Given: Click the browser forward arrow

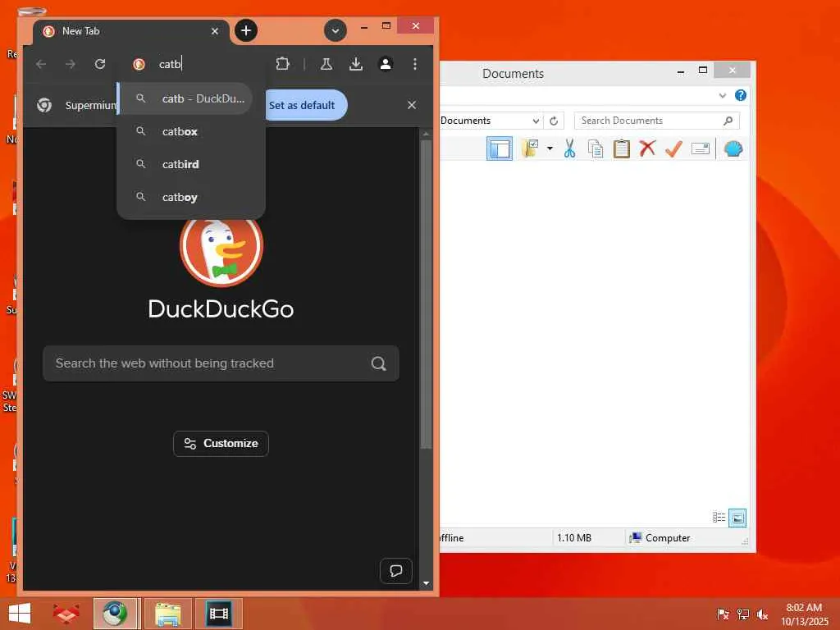Looking at the screenshot, I should click(x=71, y=64).
